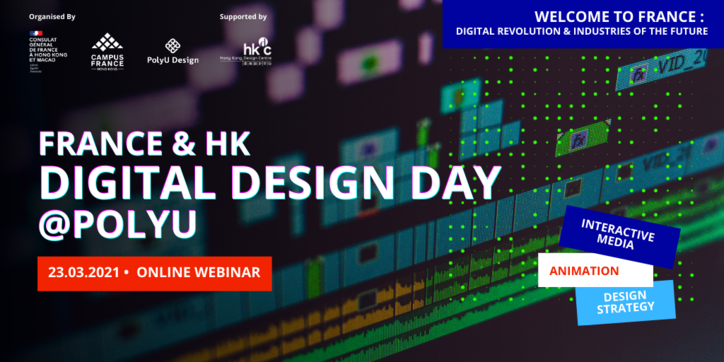The width and height of the screenshot is (724, 362).
Task: Click the PolyU Design logo
Action: pyautogui.click(x=173, y=51)
